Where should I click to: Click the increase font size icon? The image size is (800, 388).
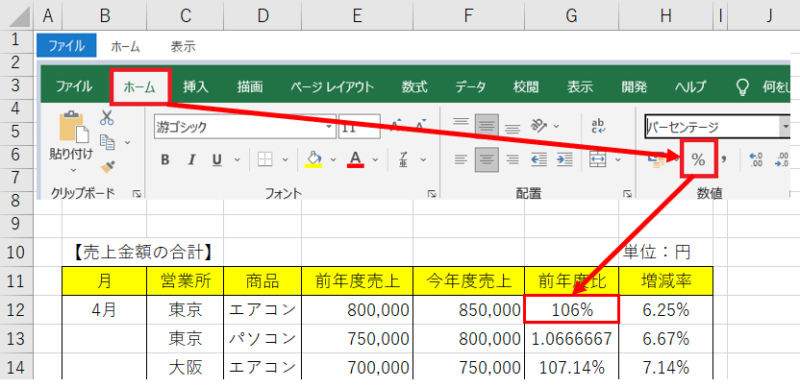click(x=396, y=126)
